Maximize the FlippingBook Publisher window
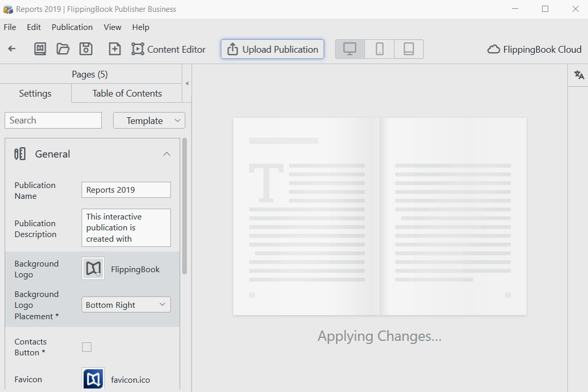Image resolution: width=588 pixels, height=392 pixels. click(545, 9)
